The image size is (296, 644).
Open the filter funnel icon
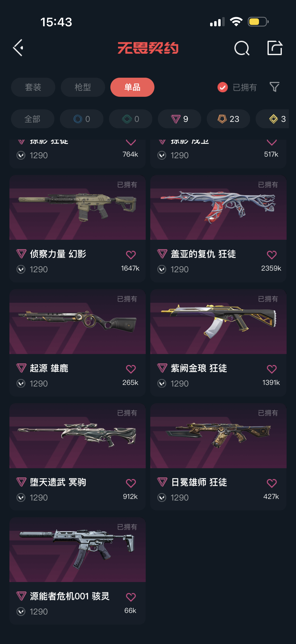point(274,87)
